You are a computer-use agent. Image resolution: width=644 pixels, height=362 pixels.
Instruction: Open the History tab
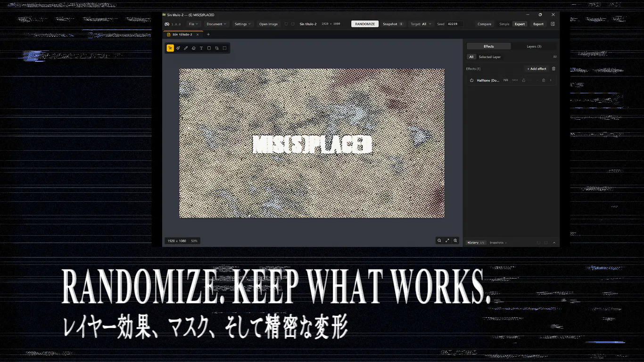click(476, 243)
